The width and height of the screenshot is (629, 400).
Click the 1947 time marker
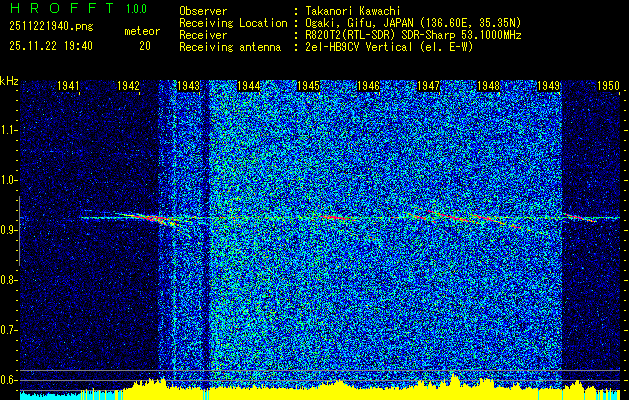point(428,86)
